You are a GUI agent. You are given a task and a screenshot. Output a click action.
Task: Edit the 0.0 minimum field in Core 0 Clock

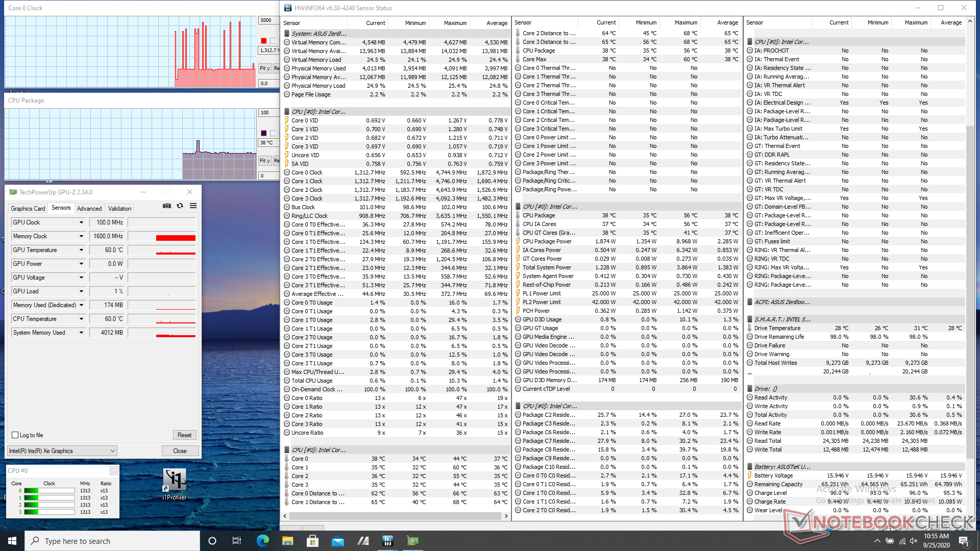tap(268, 84)
